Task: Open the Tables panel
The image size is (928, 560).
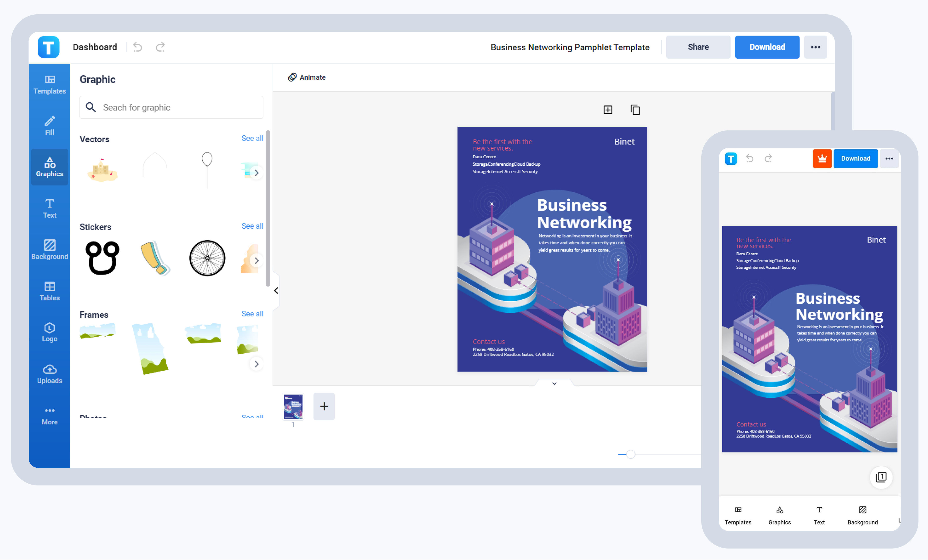Action: 49,291
